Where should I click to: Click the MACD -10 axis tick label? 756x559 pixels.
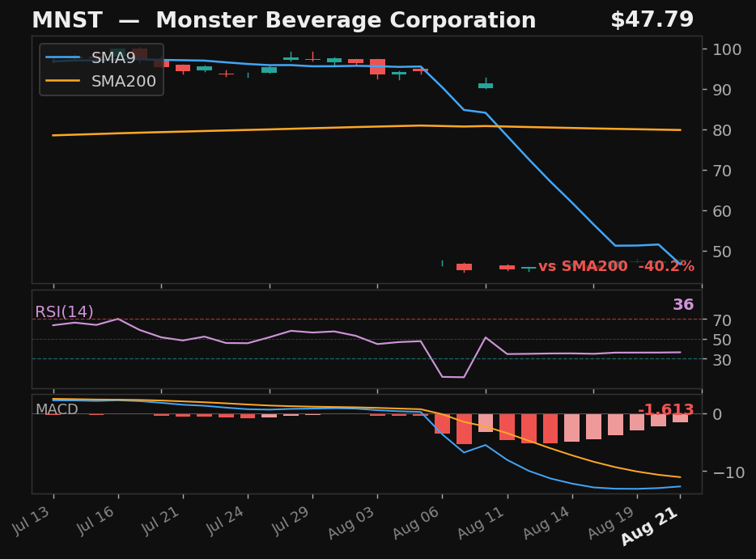728,472
